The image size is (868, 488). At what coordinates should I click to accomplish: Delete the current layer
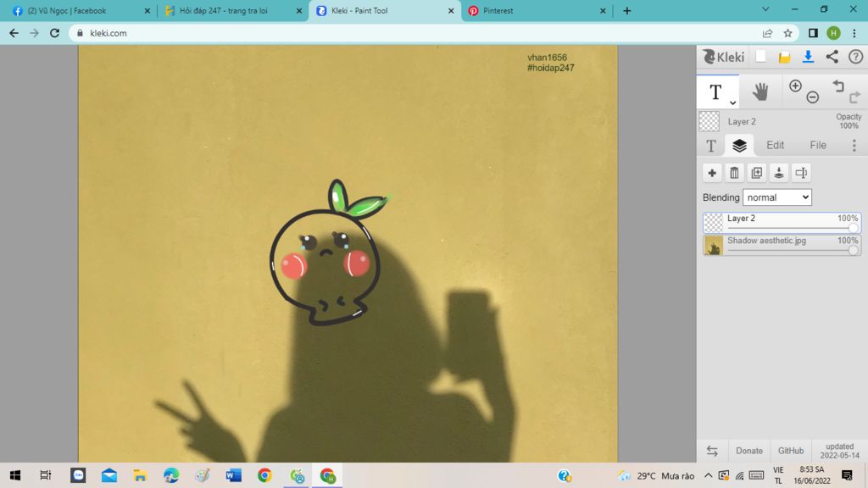point(734,173)
